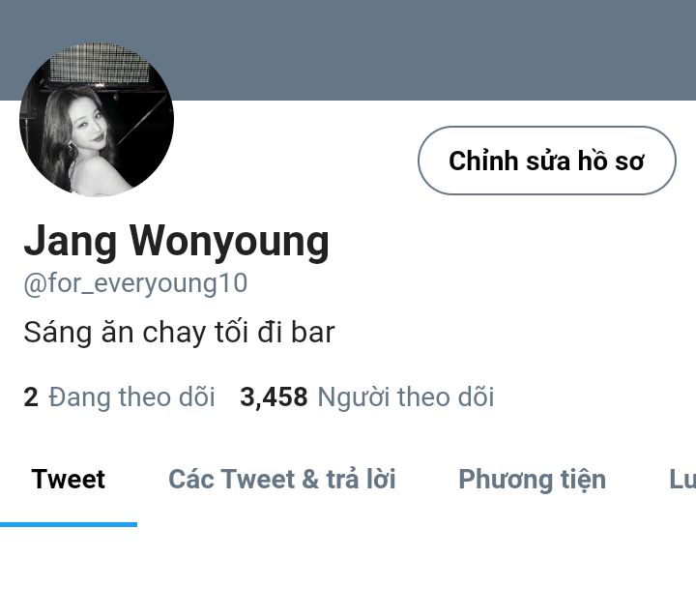696x616 pixels.
Task: Click the following count number 2
Action: [31, 397]
